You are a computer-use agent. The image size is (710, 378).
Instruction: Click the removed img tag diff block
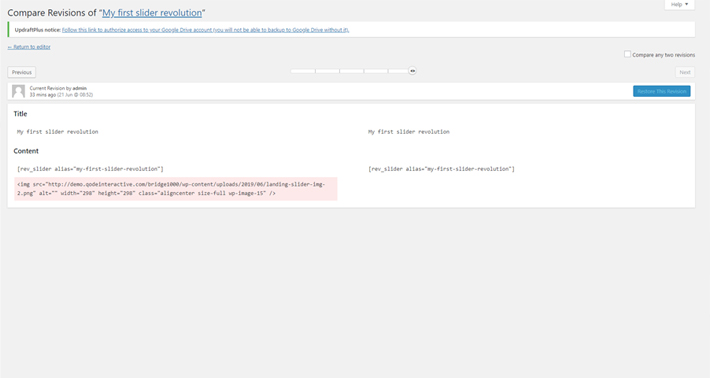(176, 189)
